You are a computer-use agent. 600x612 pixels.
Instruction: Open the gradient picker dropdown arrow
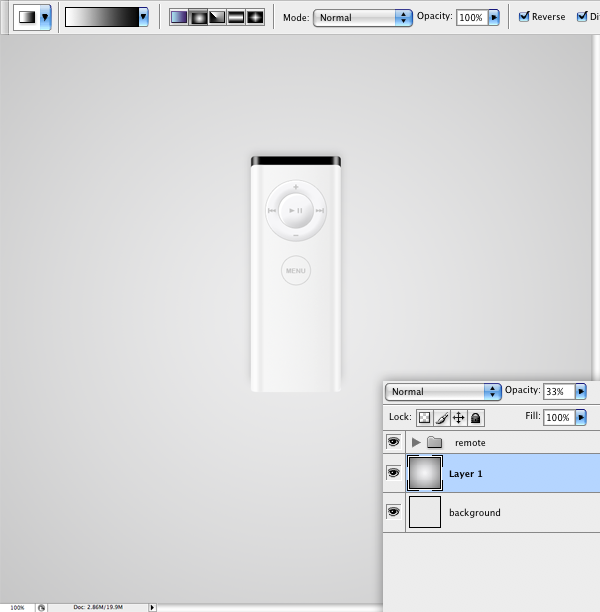(144, 17)
